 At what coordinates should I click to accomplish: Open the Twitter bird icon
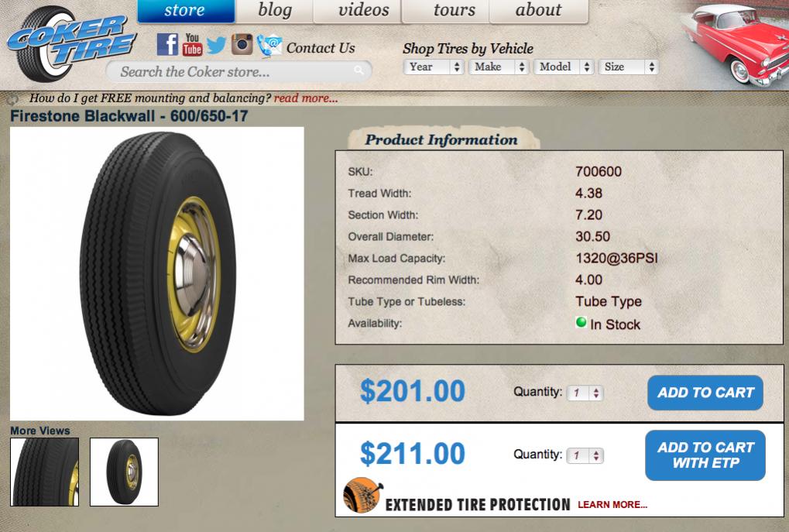(216, 45)
